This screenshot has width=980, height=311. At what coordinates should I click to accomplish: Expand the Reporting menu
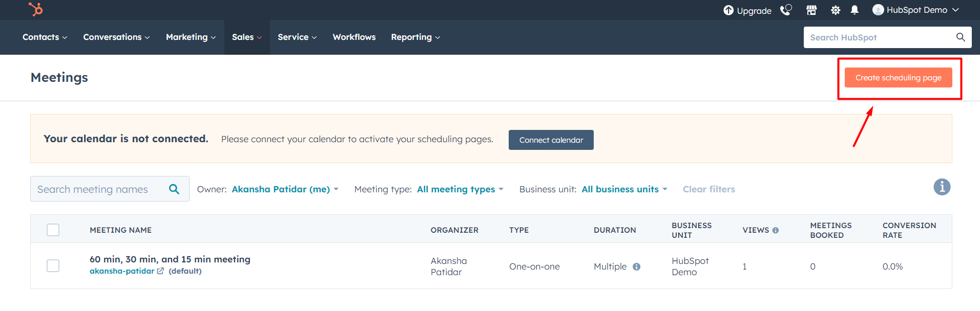[415, 37]
